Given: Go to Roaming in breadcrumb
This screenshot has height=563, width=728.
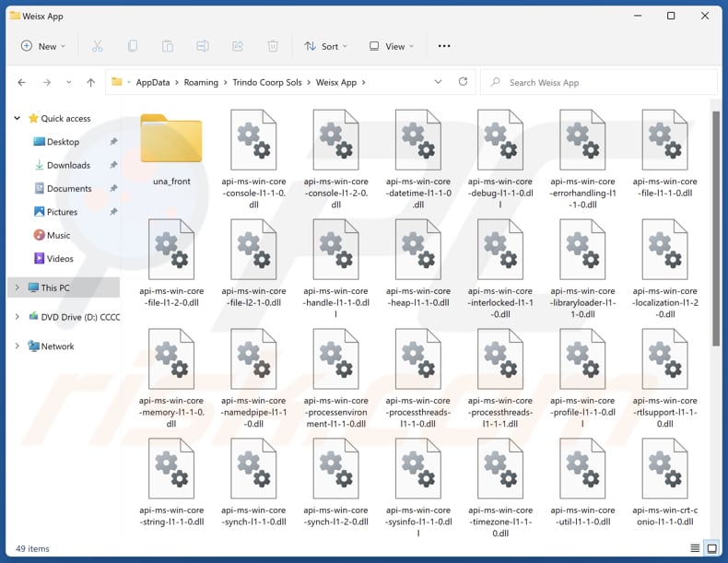Looking at the screenshot, I should coord(201,83).
